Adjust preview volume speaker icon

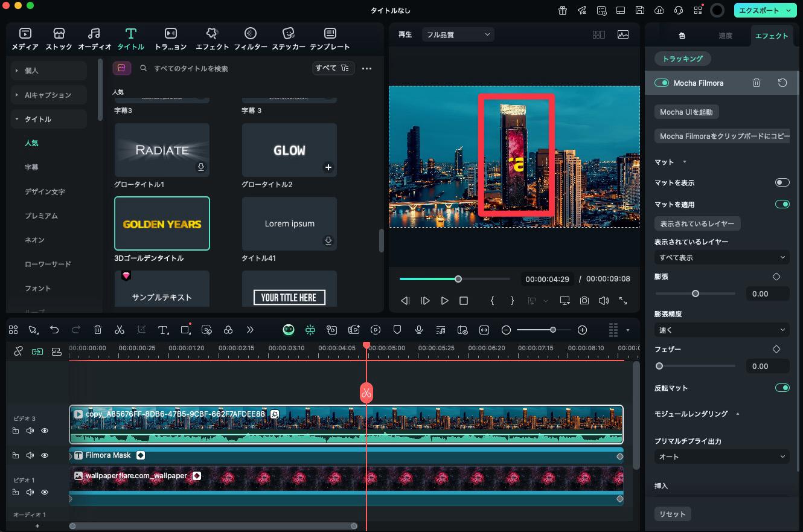[604, 300]
